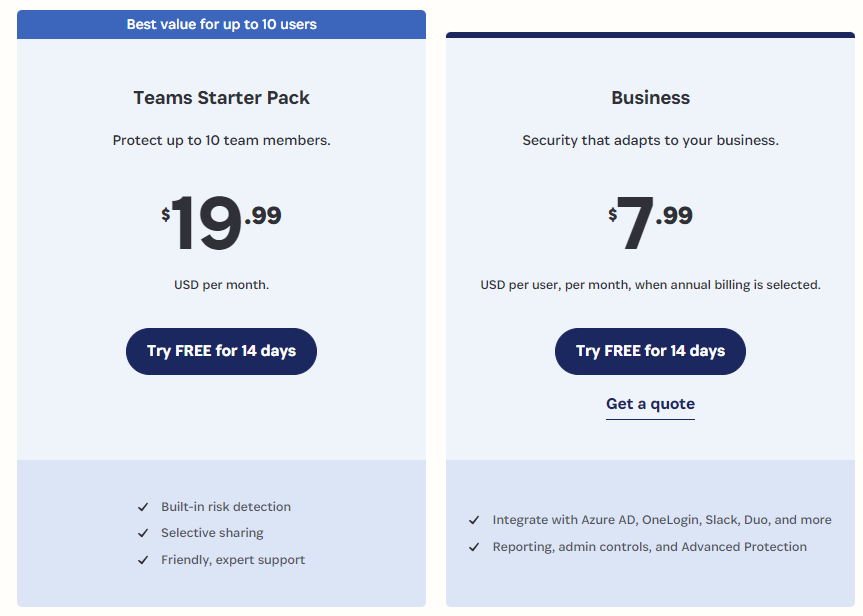Click the annual billing pricing note
The width and height of the screenshot is (863, 616).
point(650,285)
